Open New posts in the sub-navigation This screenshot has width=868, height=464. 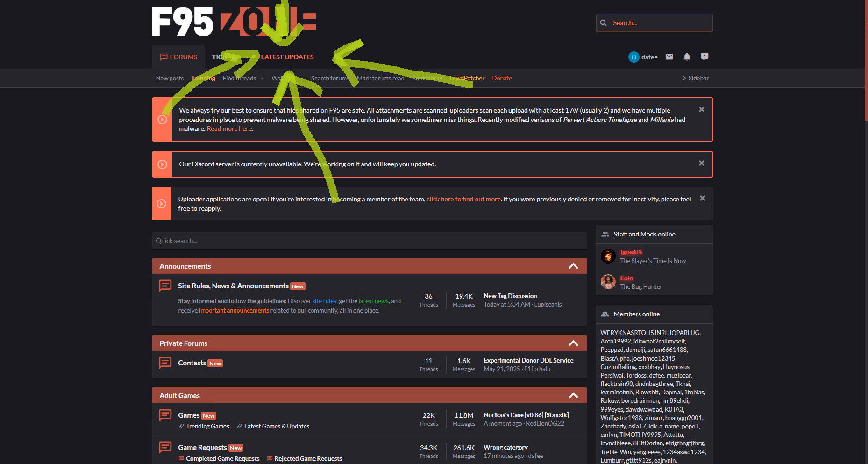tap(170, 78)
